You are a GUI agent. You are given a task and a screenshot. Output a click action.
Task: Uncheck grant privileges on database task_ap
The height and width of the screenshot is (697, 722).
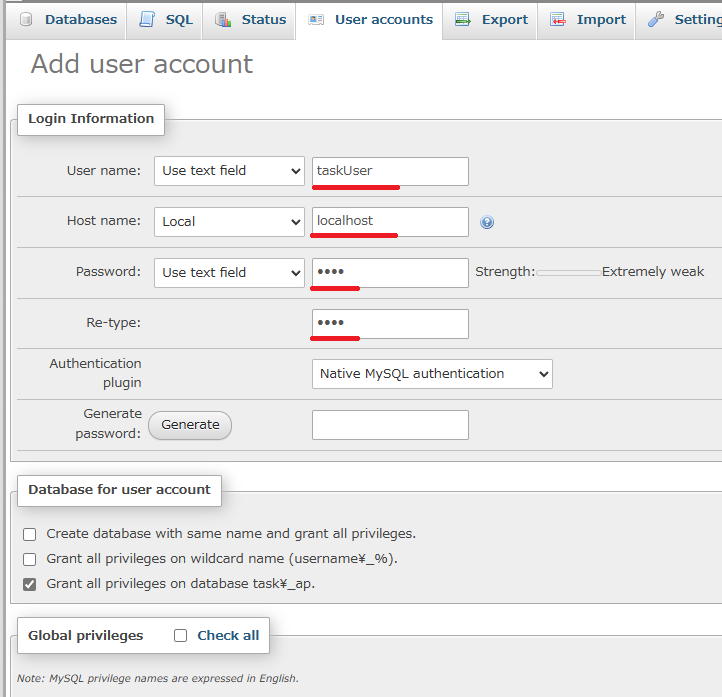(x=29, y=584)
